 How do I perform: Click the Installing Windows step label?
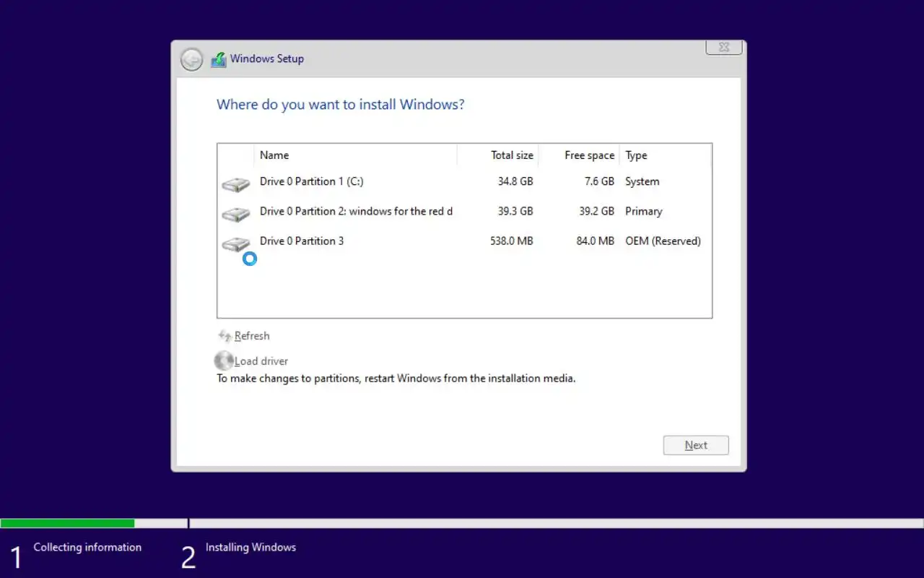250,547
